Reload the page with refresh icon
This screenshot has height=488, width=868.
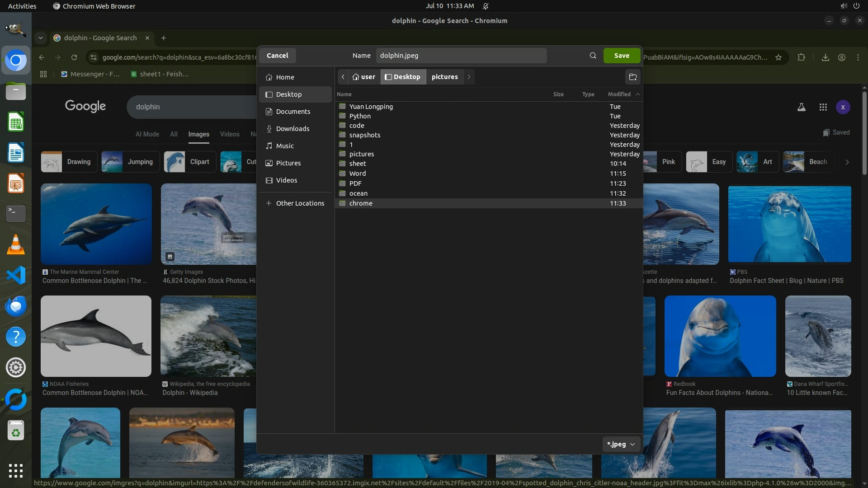74,57
